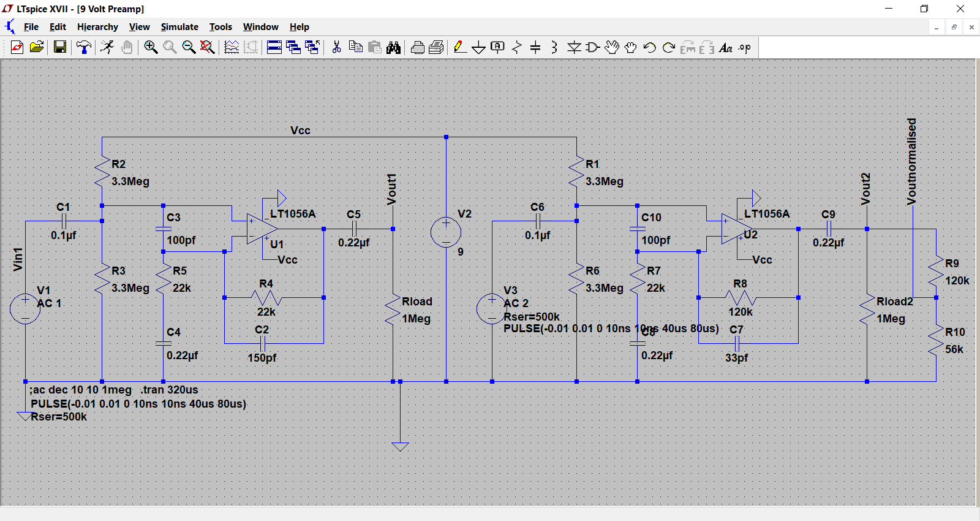The width and height of the screenshot is (980, 521).
Task: Tile windows horizontally using toolbar icon
Action: [x=274, y=47]
